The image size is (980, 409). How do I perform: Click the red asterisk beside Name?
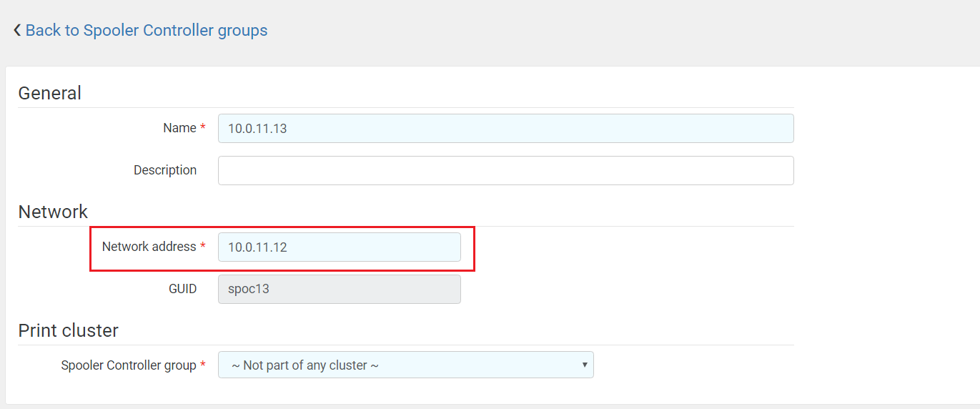(x=203, y=129)
